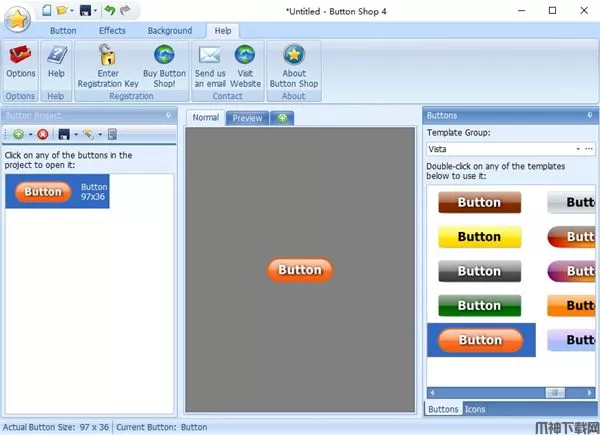Click left arrow of templates scrollbar
This screenshot has height=435, width=600.
point(432,393)
